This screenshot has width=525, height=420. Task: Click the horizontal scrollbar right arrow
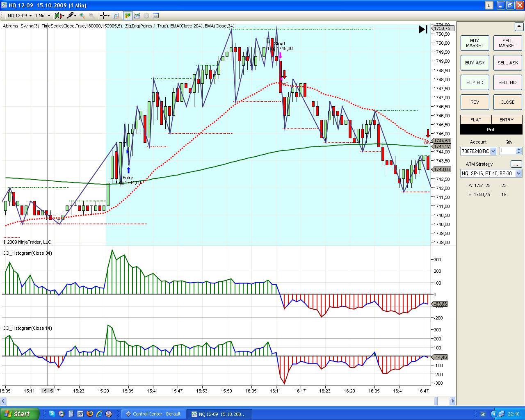(x=453, y=401)
